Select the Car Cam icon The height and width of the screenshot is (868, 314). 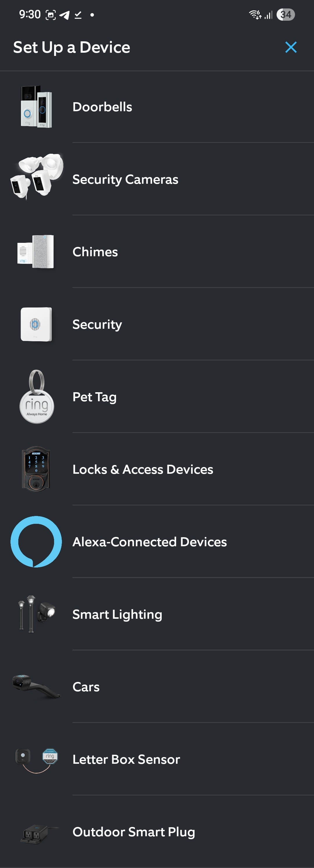36,686
